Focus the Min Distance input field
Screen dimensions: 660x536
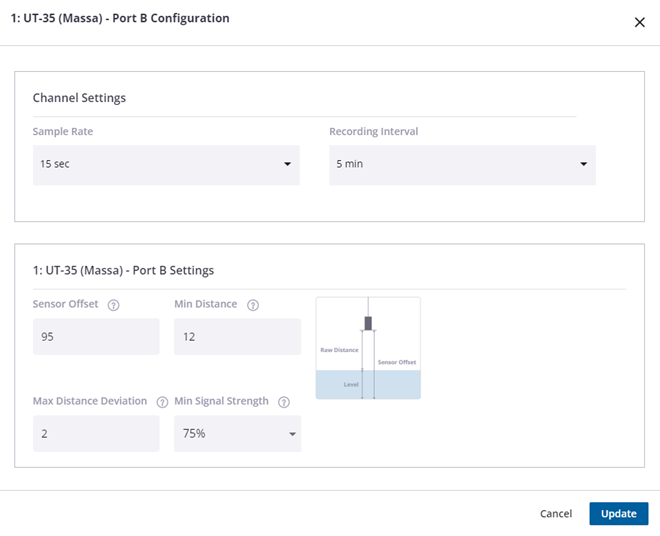point(237,336)
